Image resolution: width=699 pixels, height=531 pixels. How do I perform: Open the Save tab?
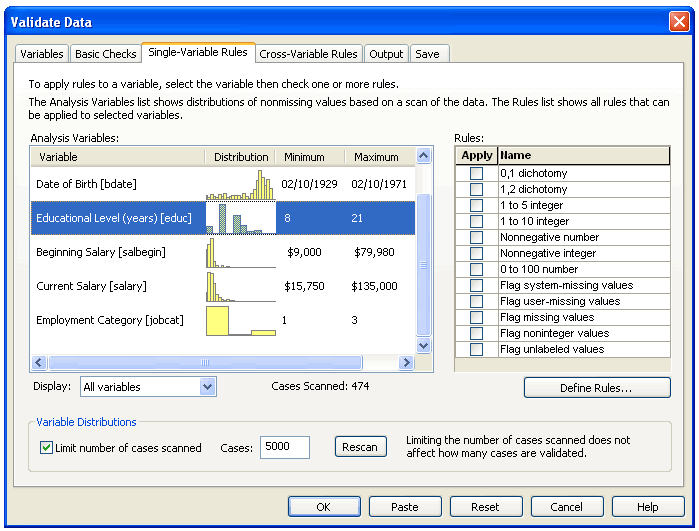coord(428,54)
